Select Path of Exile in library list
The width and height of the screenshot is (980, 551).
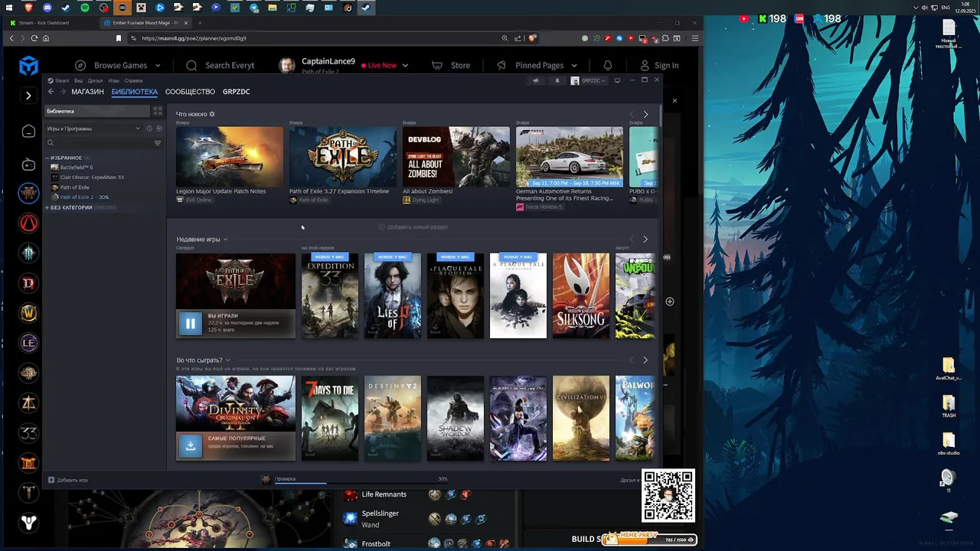tap(74, 187)
